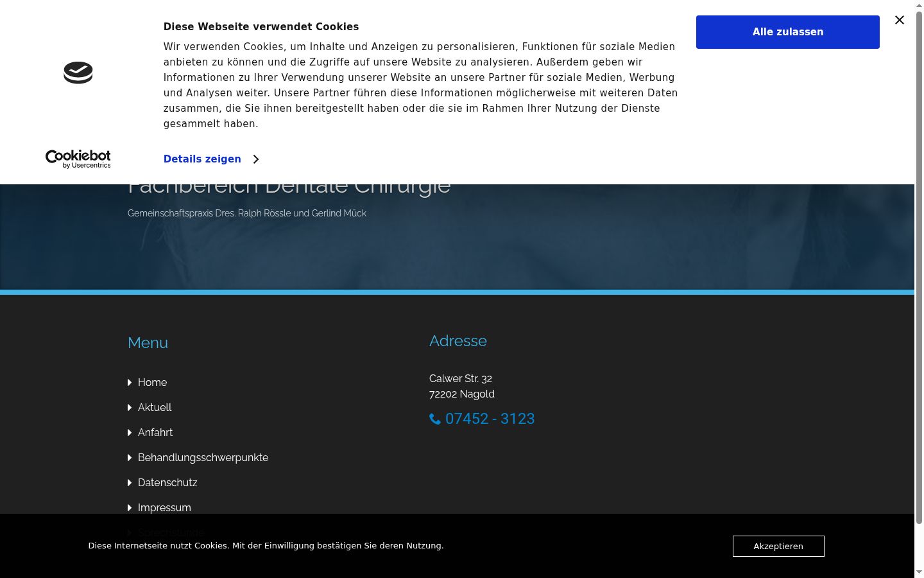Go to Aktuell in the footer menu
Screen dimensions: 924x578
(155, 407)
